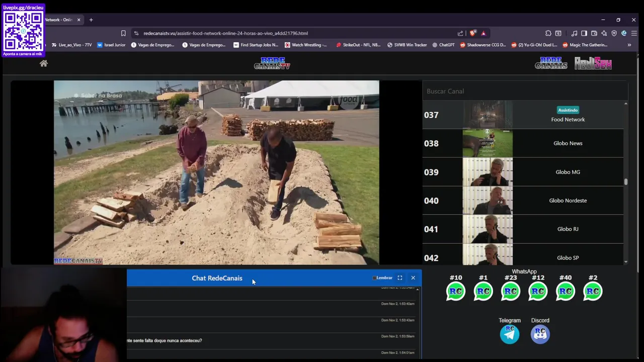This screenshot has height=362, width=644.
Task: Toggle the Lembrar checkbox in chat
Action: [x=374, y=278]
